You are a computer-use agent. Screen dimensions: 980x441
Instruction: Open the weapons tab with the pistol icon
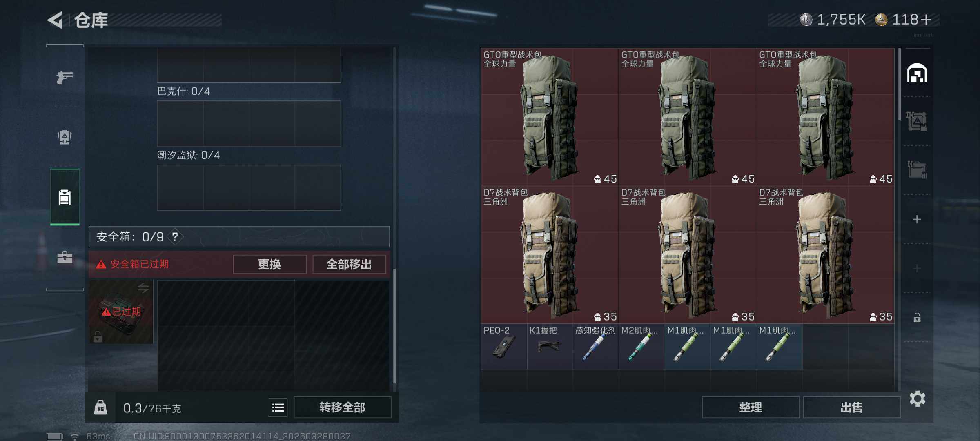[x=65, y=77]
